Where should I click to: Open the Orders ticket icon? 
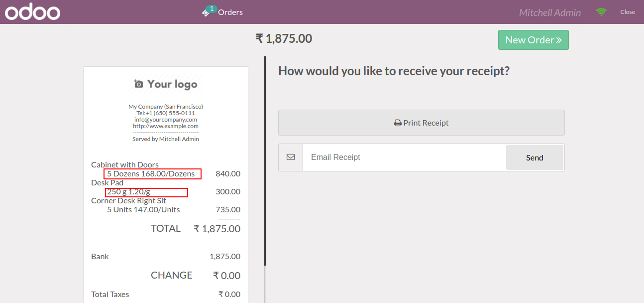206,13
